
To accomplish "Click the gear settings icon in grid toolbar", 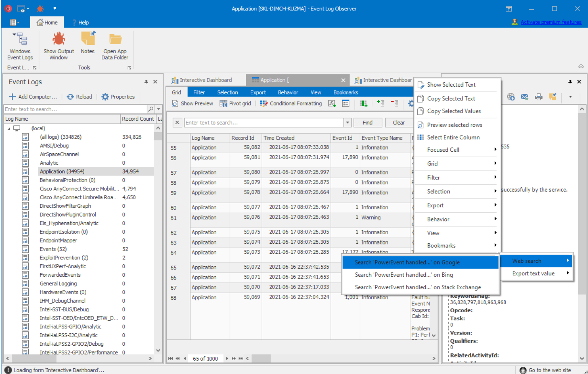I will 411,103.
